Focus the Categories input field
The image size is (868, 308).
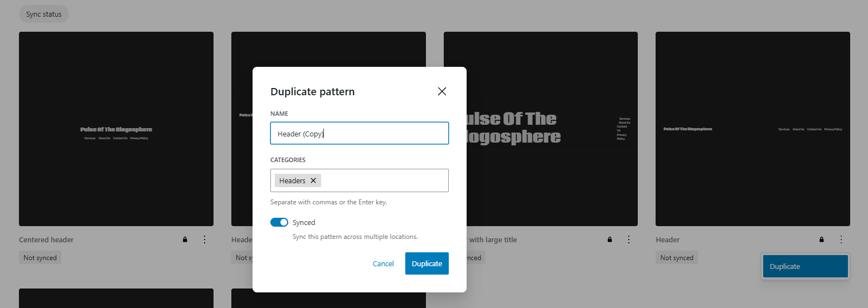click(384, 180)
